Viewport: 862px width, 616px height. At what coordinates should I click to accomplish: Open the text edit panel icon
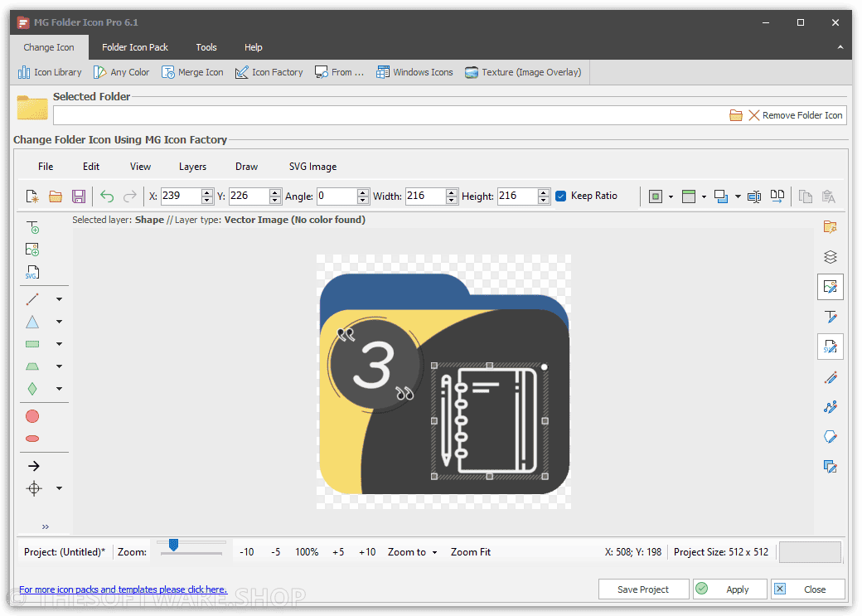(831, 317)
